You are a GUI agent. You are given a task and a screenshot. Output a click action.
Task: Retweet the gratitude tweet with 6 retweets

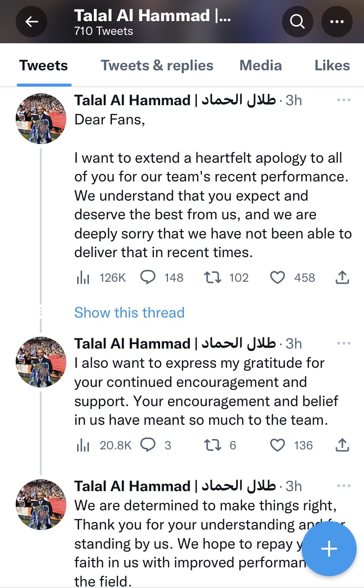pyautogui.click(x=212, y=445)
